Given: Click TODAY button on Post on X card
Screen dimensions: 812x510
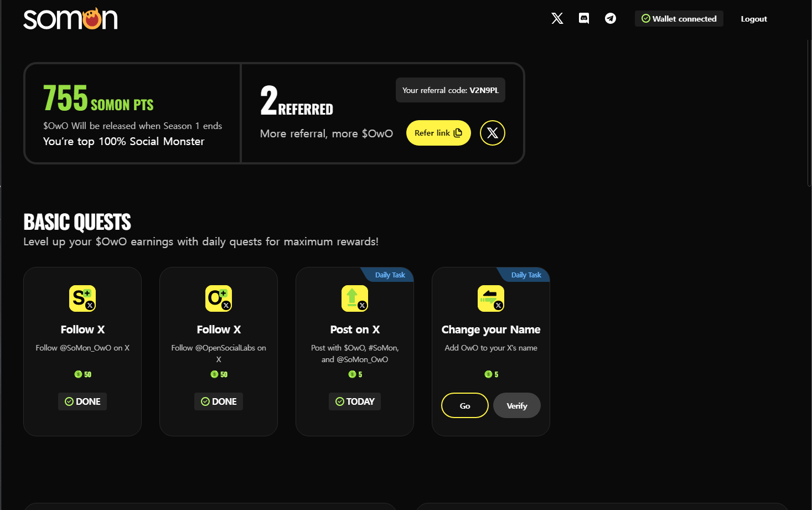Looking at the screenshot, I should pyautogui.click(x=355, y=401).
